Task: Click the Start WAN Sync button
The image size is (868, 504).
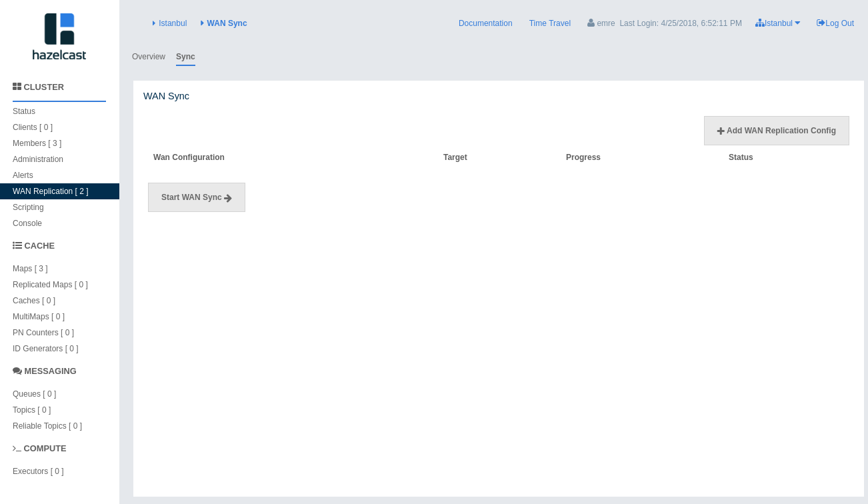Action: tap(197, 197)
